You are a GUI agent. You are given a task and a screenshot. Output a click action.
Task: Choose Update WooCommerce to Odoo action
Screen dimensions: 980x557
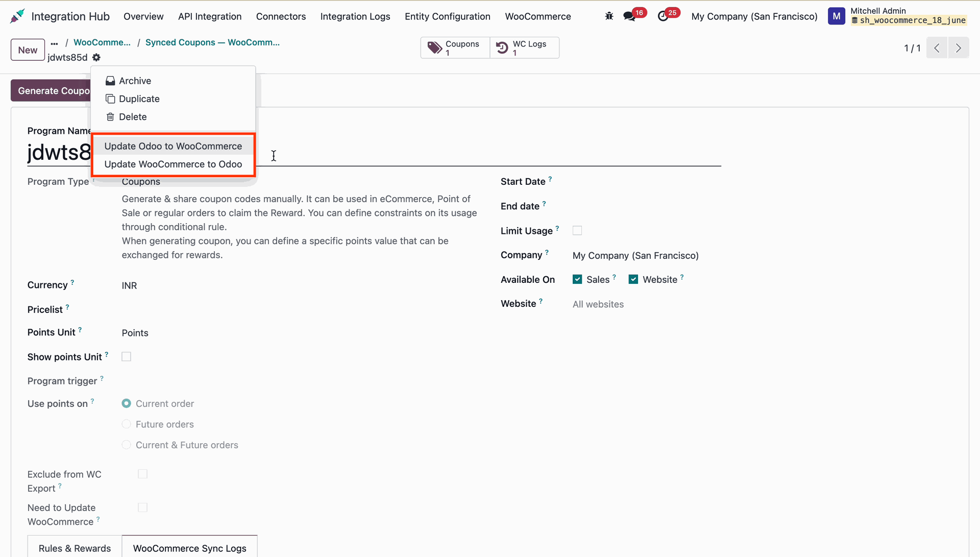pyautogui.click(x=173, y=164)
